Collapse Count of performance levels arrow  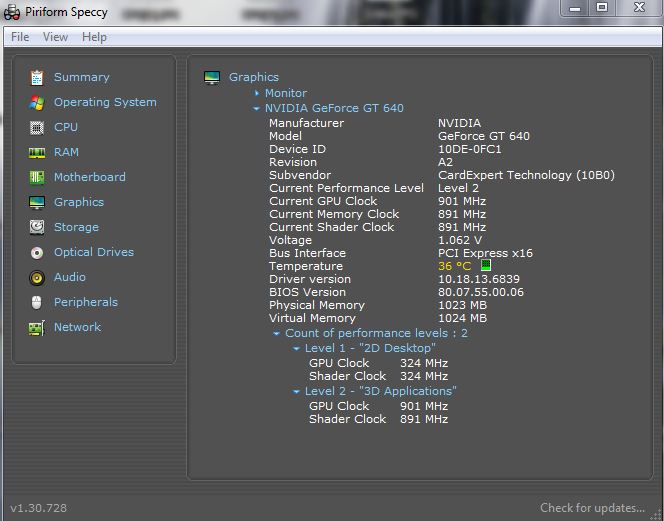[276, 333]
